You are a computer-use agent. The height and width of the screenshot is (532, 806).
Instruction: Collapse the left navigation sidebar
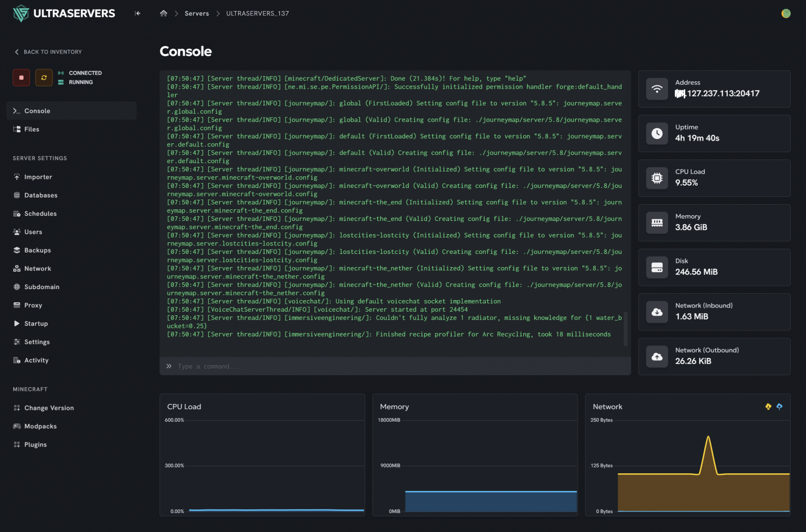pos(137,13)
